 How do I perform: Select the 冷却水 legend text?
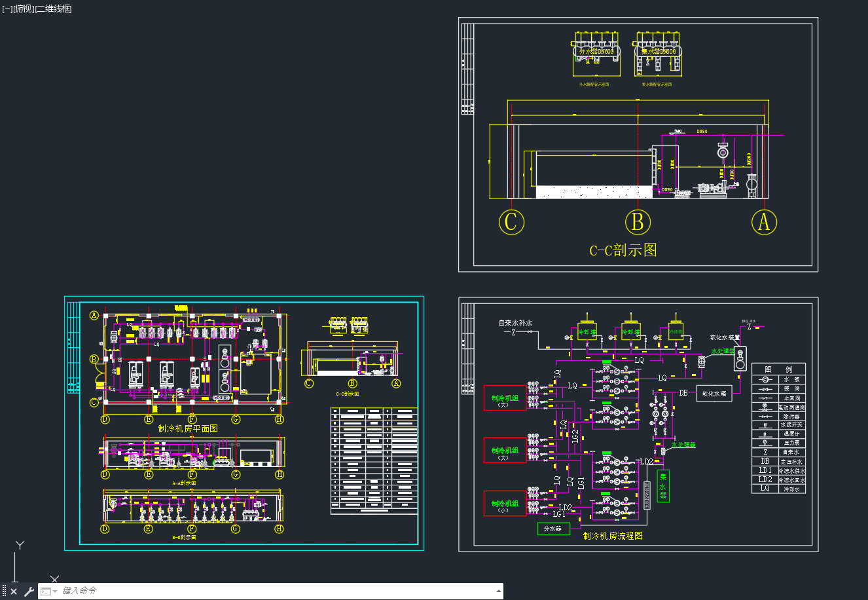(791, 489)
